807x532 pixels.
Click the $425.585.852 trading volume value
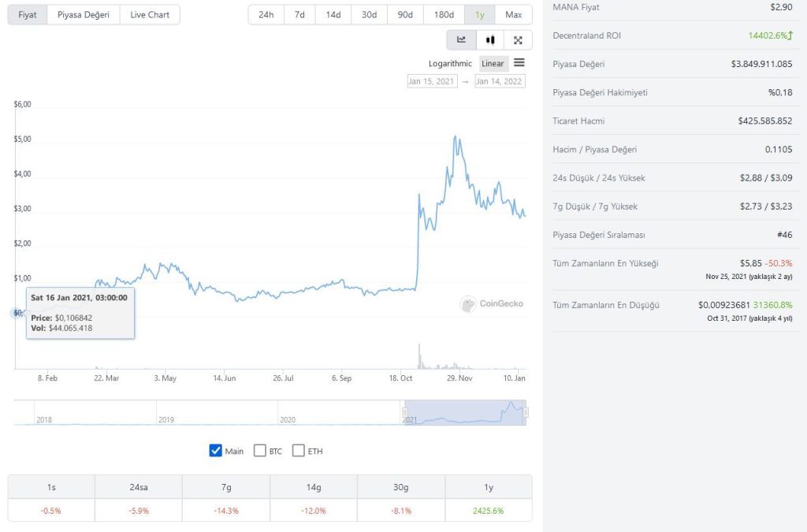pyautogui.click(x=765, y=121)
